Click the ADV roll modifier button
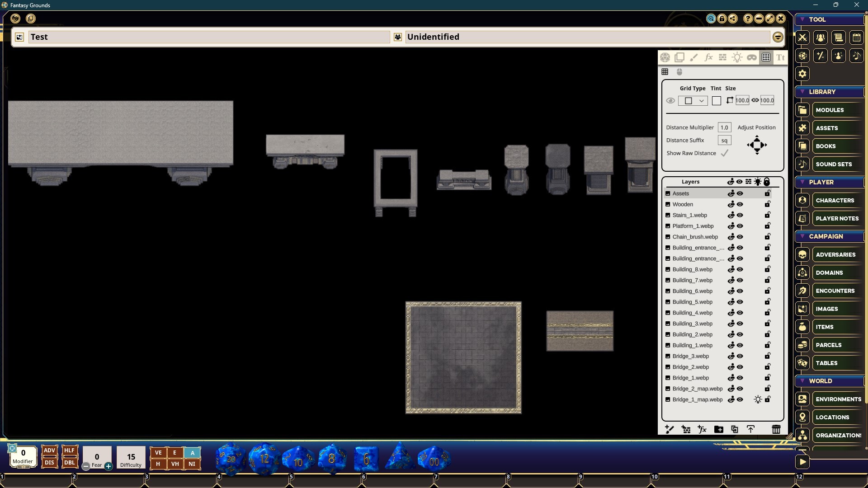This screenshot has height=488, width=868. point(49,450)
